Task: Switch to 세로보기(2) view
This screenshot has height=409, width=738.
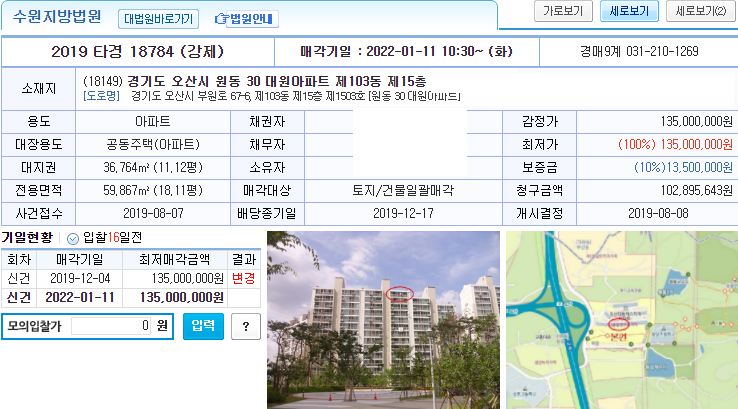Action: click(700, 11)
